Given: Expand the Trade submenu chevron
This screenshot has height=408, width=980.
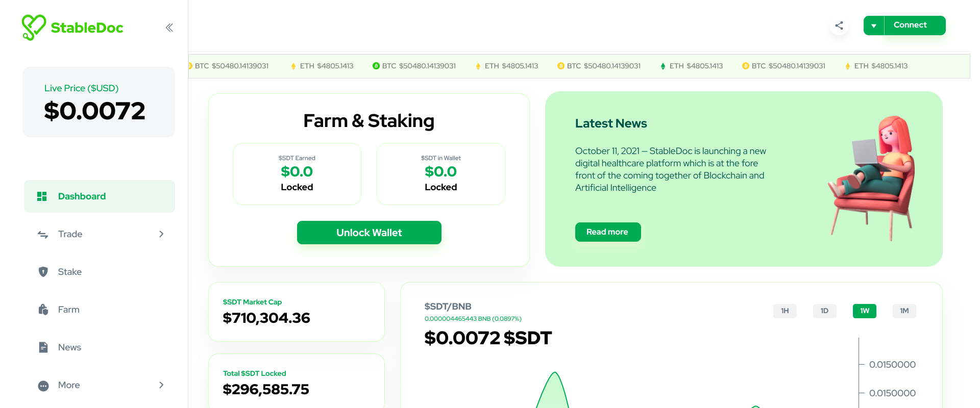Looking at the screenshot, I should pyautogui.click(x=161, y=234).
